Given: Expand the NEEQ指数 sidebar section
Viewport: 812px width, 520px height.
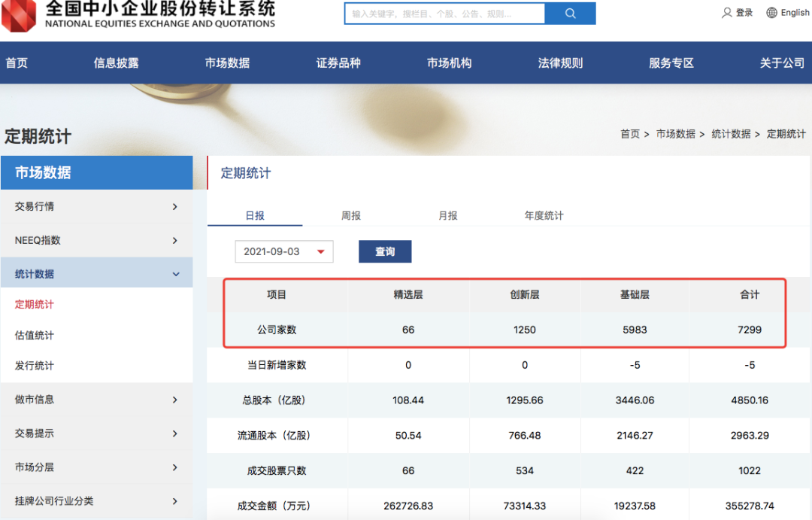Looking at the screenshot, I should click(x=174, y=241).
